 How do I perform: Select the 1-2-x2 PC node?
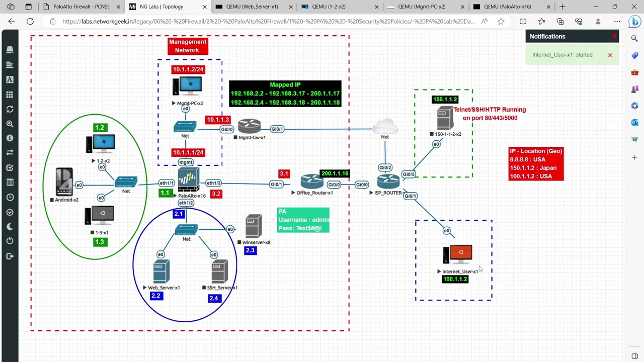pyautogui.click(x=101, y=144)
